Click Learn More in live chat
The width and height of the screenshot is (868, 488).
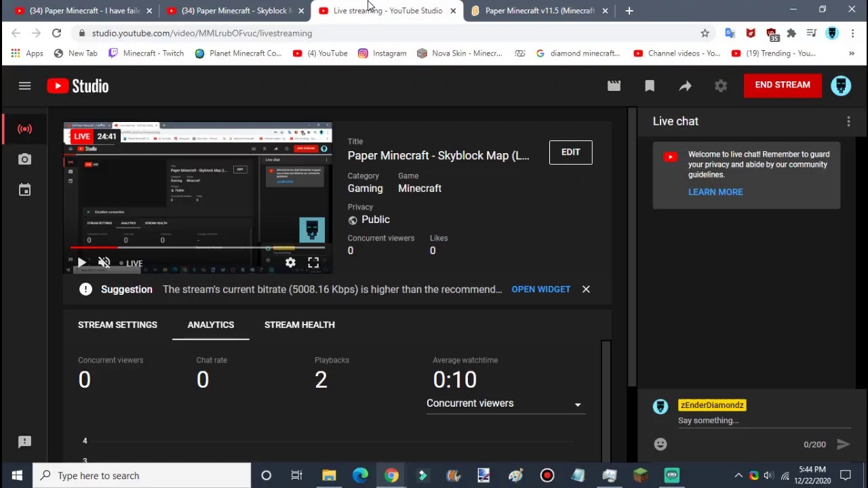point(715,192)
